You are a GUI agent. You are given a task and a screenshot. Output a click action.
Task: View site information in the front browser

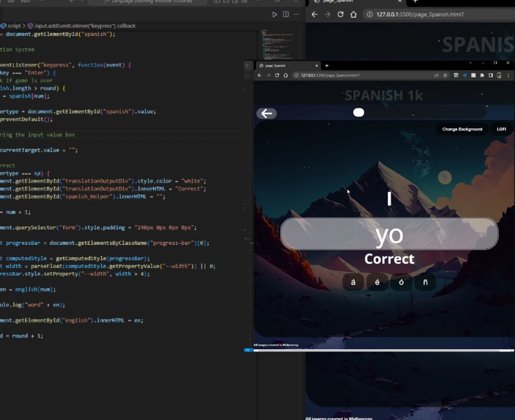[x=296, y=75]
